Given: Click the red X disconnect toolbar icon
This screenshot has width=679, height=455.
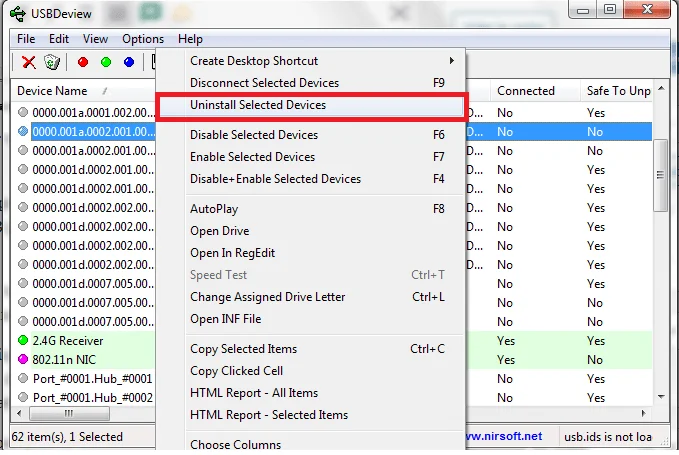Looking at the screenshot, I should pos(29,62).
